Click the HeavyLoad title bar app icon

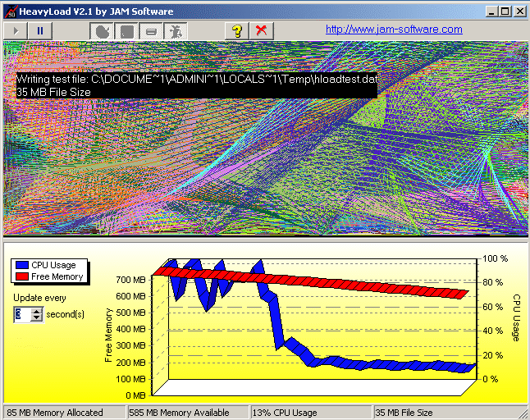point(9,11)
